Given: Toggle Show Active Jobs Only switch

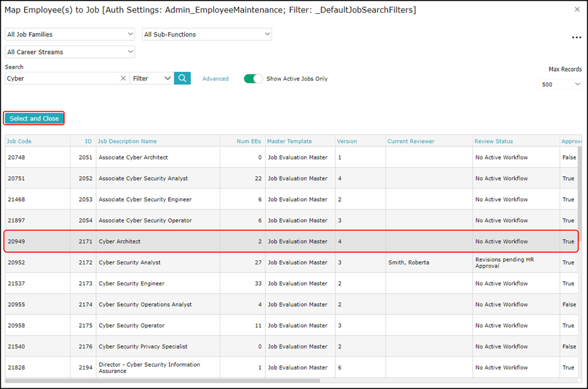Looking at the screenshot, I should [253, 79].
